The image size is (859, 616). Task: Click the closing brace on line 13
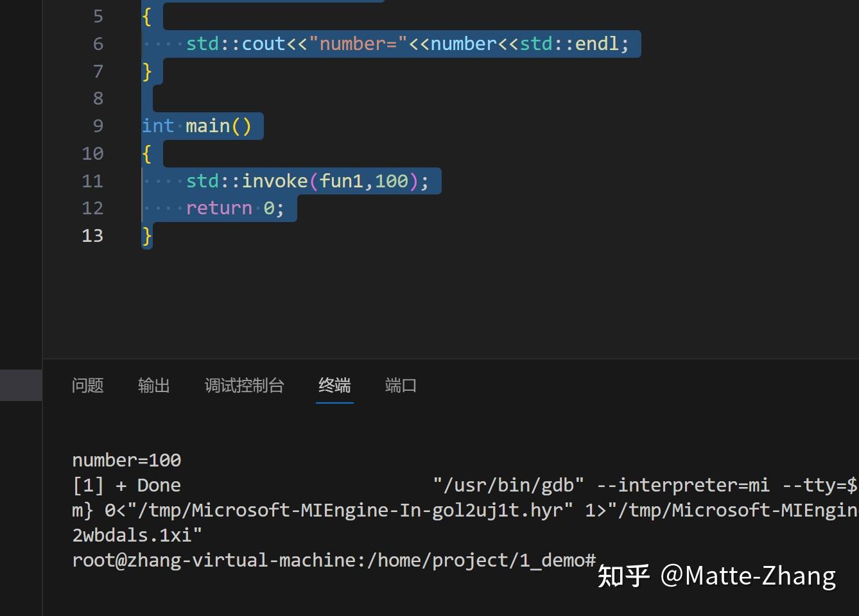(146, 235)
